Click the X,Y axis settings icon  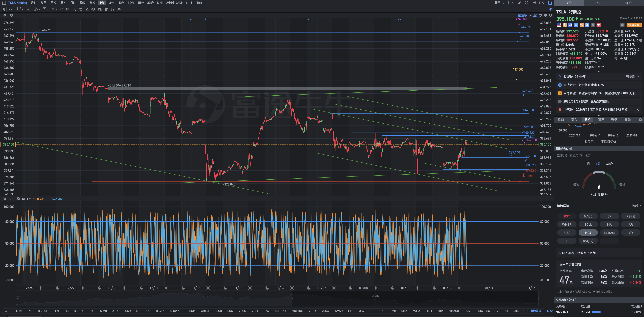pyautogui.click(x=535, y=15)
